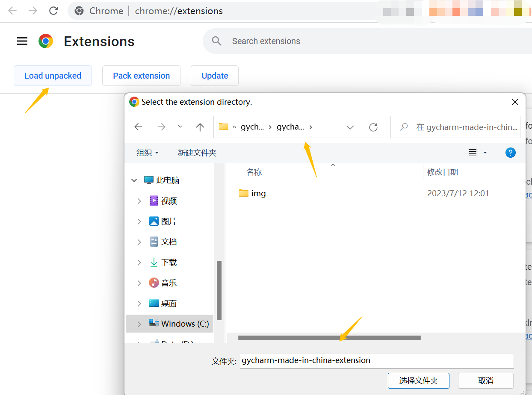Click the Update button

point(215,76)
